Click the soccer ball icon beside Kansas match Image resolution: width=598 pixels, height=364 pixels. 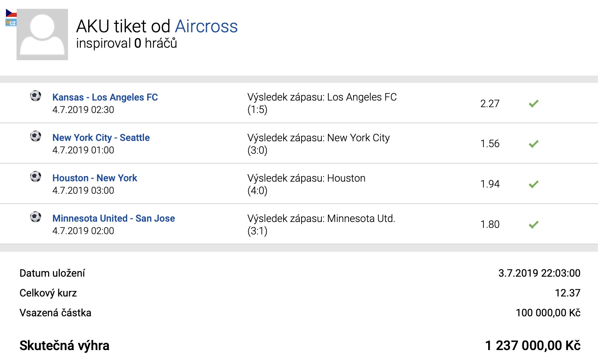[x=36, y=96]
